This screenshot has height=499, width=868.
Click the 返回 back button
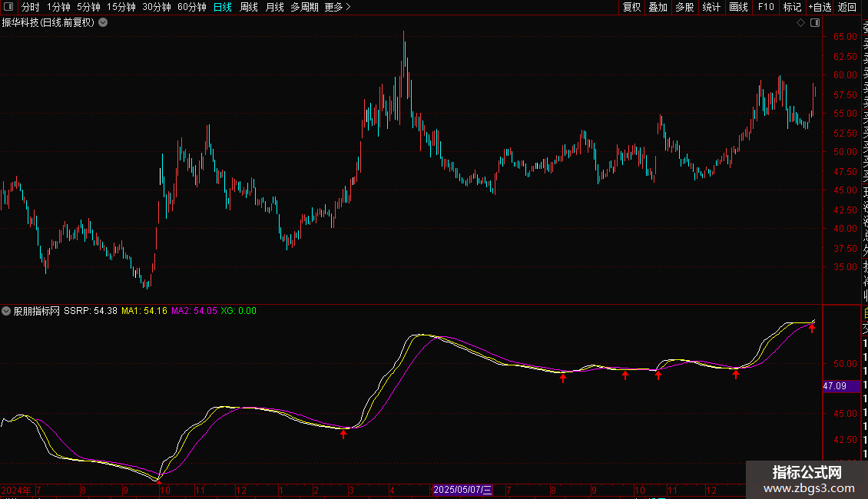coord(847,7)
